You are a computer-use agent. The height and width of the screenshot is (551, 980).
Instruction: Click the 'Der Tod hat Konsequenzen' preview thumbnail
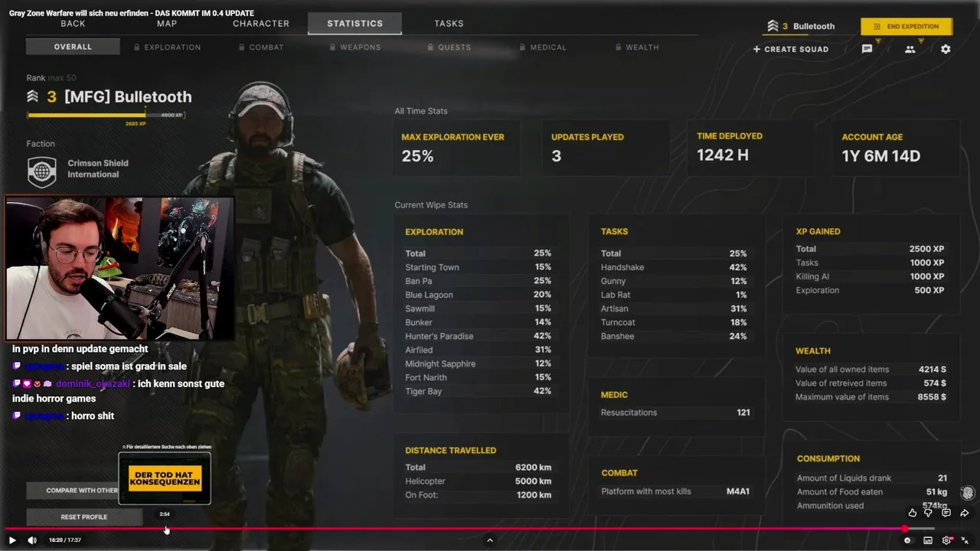click(165, 478)
